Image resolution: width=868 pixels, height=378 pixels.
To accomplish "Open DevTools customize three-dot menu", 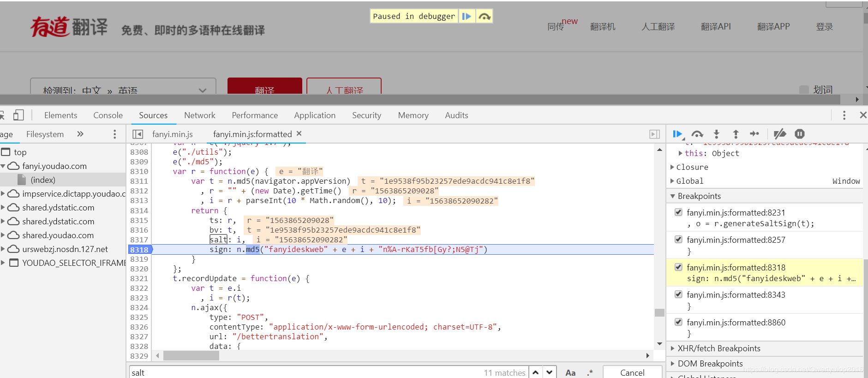I will (x=844, y=115).
